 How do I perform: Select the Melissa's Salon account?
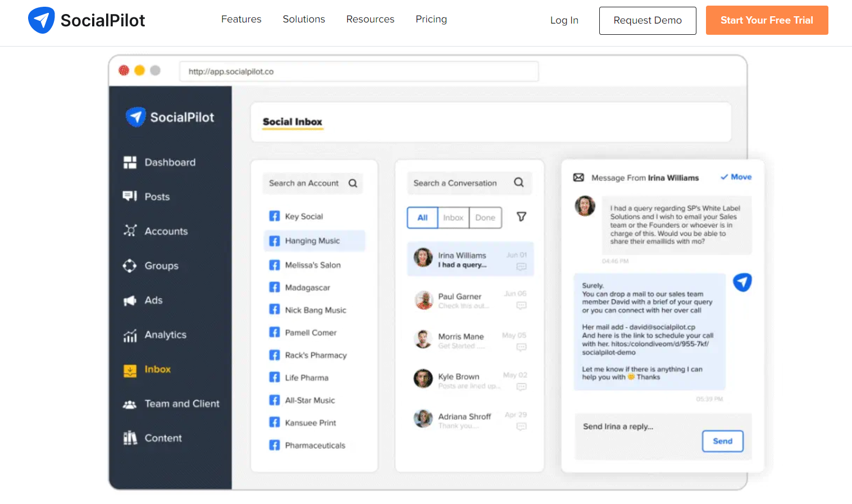314,265
